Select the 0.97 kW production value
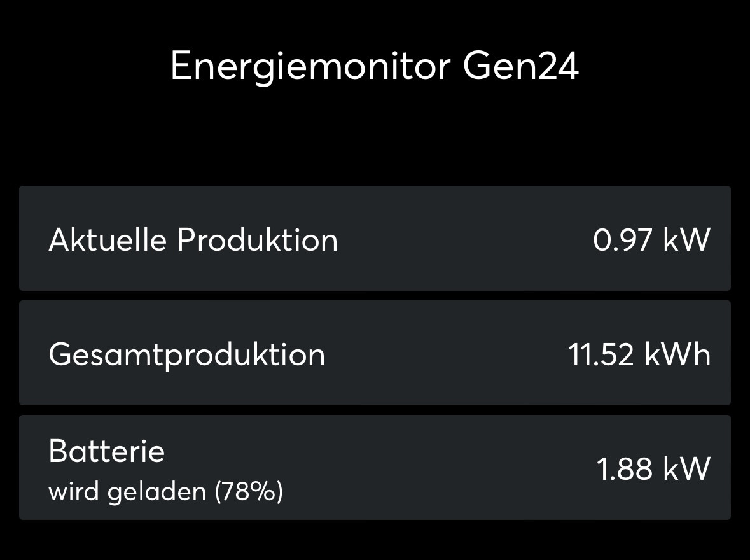This screenshot has height=560, width=750. [651, 240]
